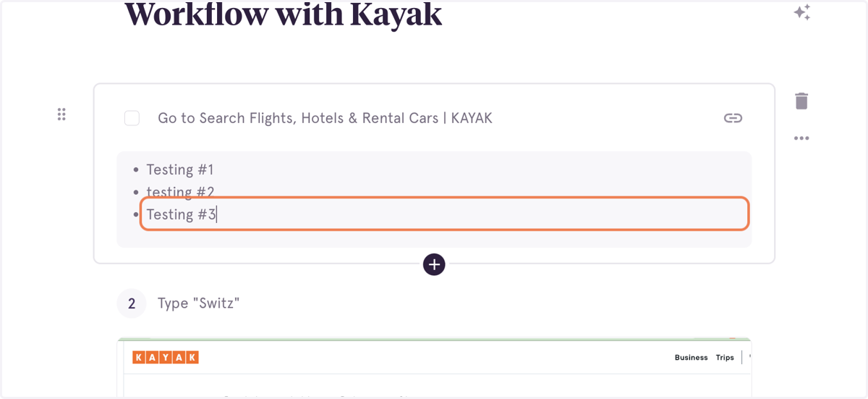The image size is (868, 399).
Task: Open the Kayak screenshot thumbnail in step 2
Action: pos(434,368)
